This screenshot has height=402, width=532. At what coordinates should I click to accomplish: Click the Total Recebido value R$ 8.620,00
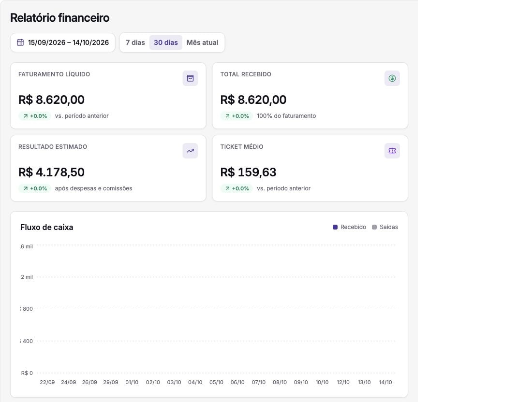point(253,100)
